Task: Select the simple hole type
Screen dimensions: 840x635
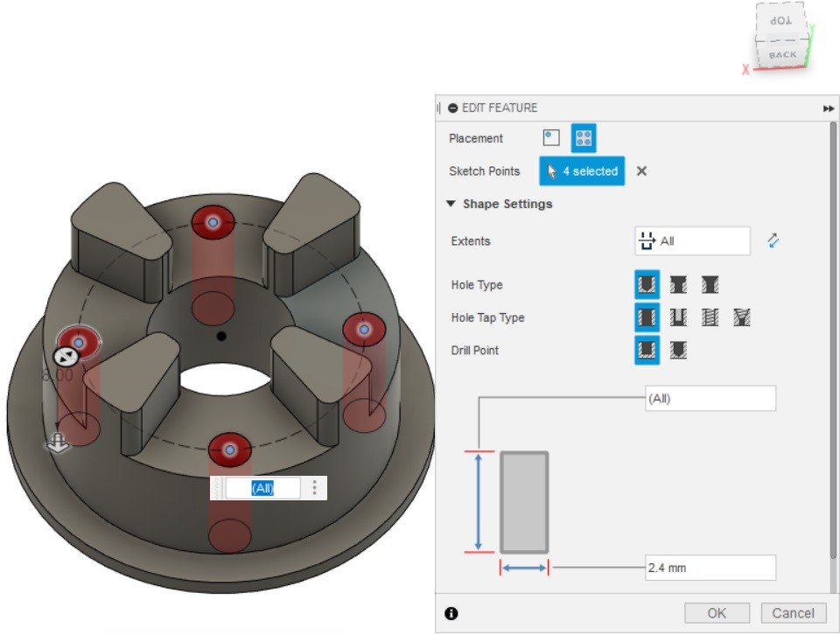Action: pyautogui.click(x=647, y=285)
